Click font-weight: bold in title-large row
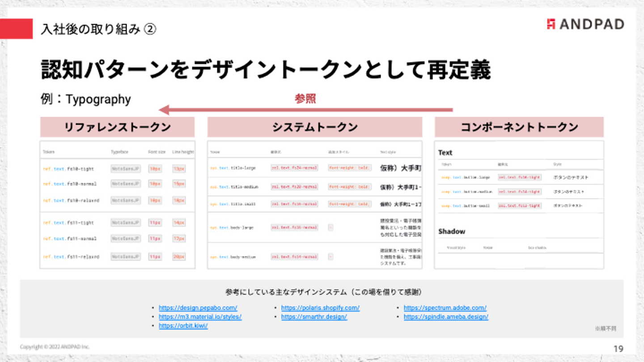Screen dimensions: 644x362 point(350,168)
